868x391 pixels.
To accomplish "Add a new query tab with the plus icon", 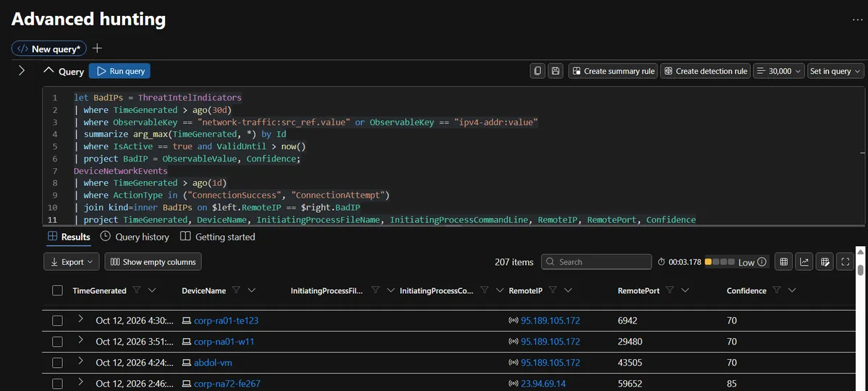I will click(x=98, y=49).
